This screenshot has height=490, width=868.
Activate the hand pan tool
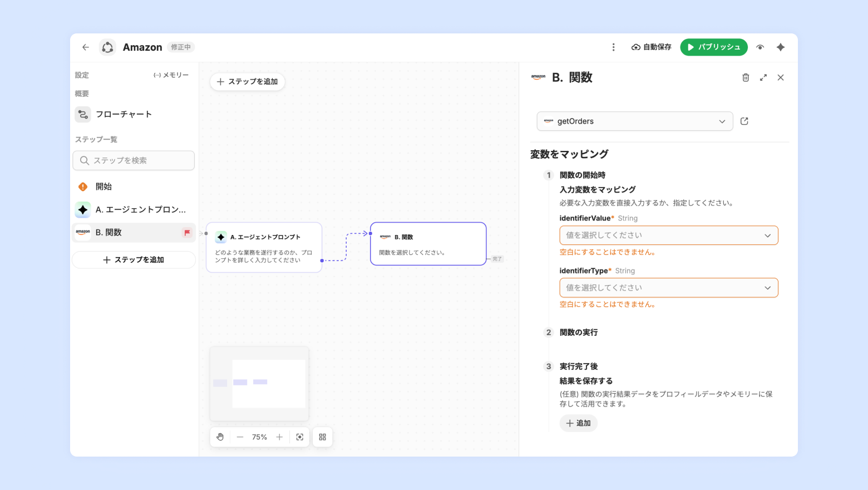tap(220, 437)
